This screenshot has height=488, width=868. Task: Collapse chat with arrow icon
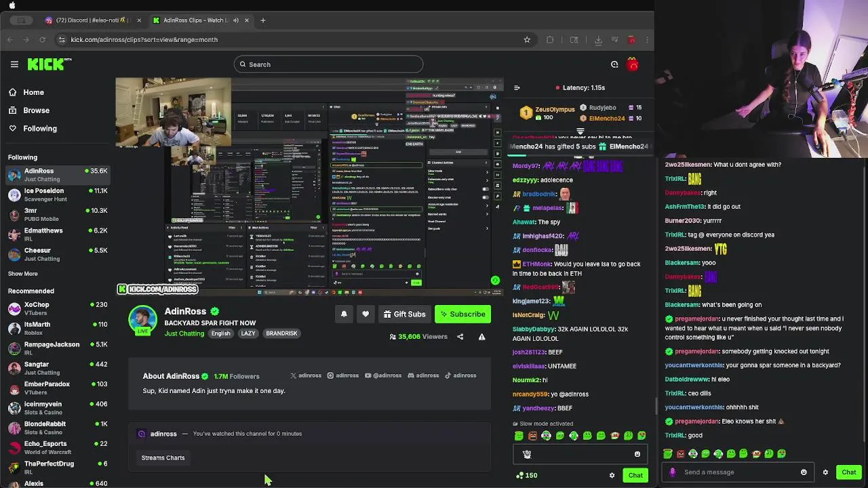[517, 87]
